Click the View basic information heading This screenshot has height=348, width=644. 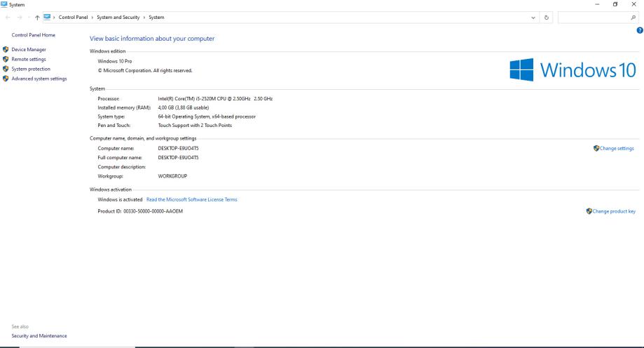(x=152, y=39)
